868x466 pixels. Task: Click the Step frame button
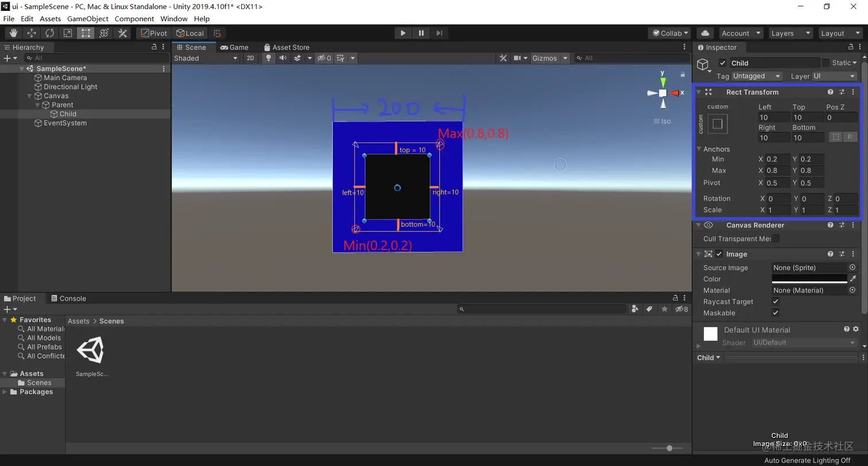coord(439,33)
